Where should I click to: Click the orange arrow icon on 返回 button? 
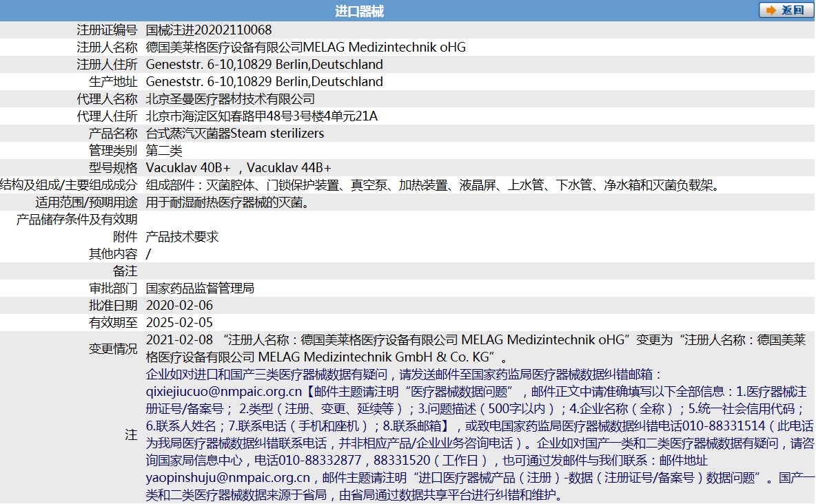click(771, 10)
